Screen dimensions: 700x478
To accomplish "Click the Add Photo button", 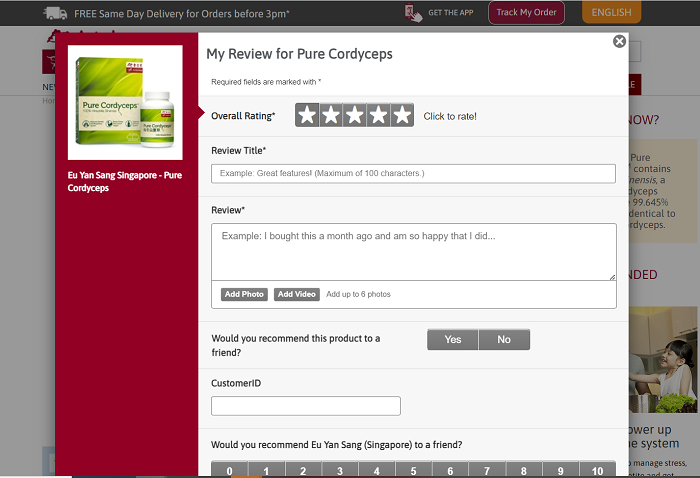I will [x=244, y=294].
